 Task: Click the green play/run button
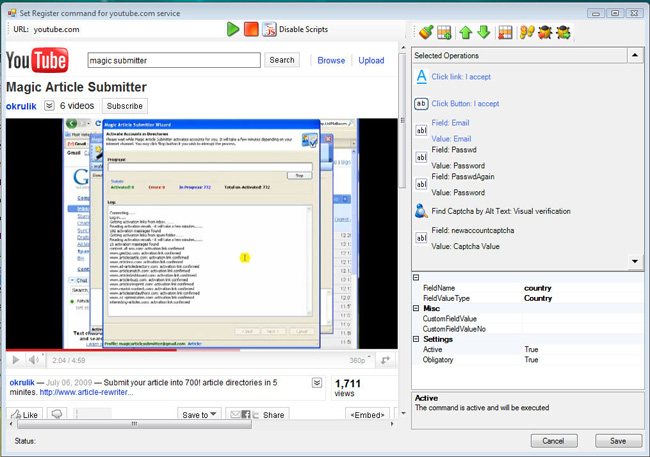[233, 29]
